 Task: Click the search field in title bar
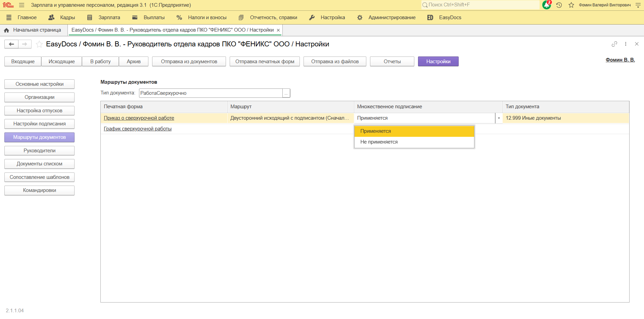[480, 5]
